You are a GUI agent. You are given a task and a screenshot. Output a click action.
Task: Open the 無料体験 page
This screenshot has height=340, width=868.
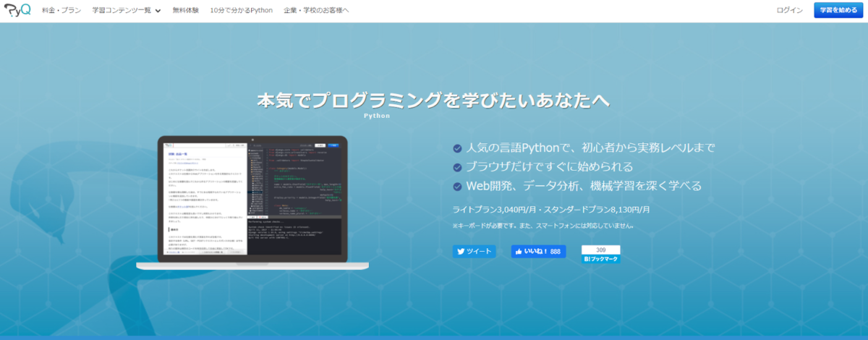pyautogui.click(x=185, y=10)
